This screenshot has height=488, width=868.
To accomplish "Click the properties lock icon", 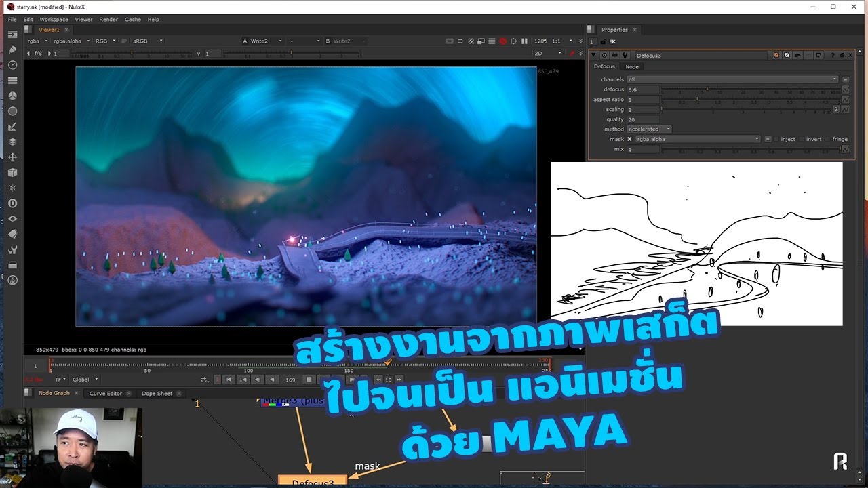I will [x=603, y=41].
